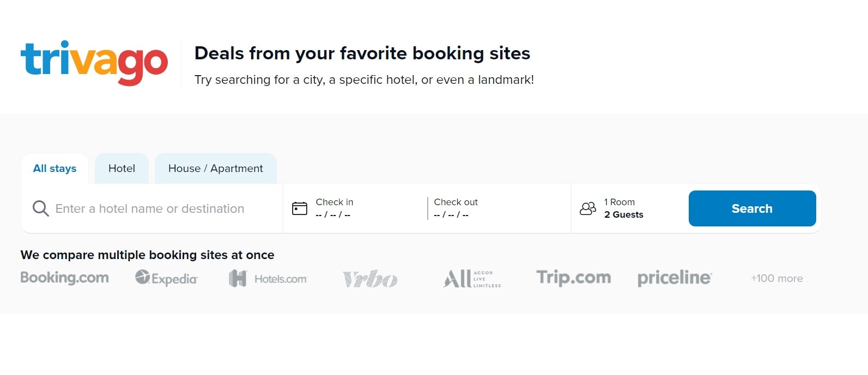Viewport: 868px width, 375px height.
Task: Click the +100 more link
Action: click(776, 278)
